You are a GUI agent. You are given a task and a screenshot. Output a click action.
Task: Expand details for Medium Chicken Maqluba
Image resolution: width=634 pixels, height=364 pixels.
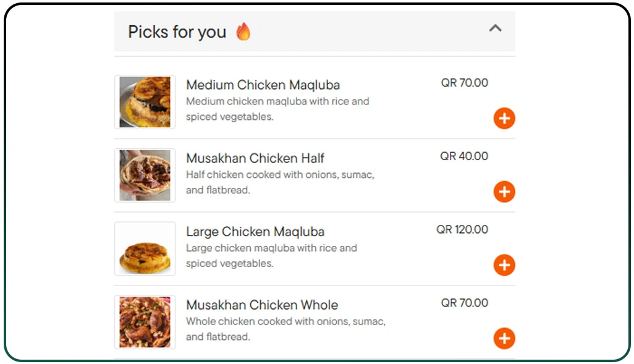pyautogui.click(x=263, y=85)
